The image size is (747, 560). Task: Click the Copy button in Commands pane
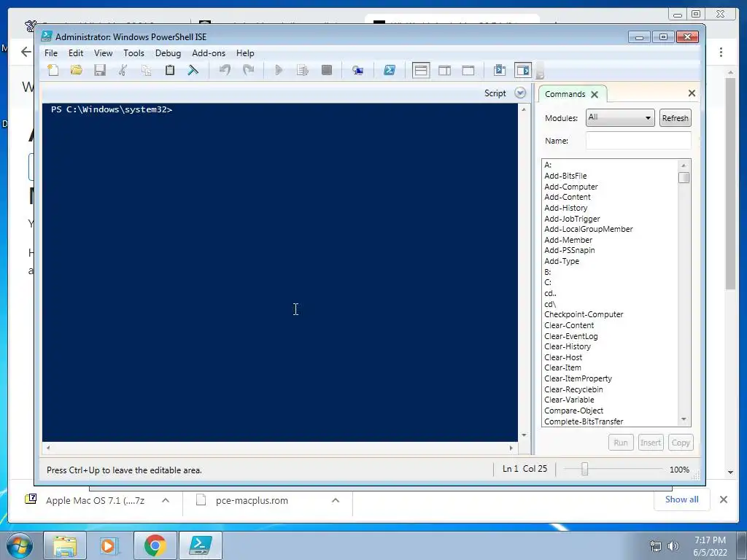[681, 443]
